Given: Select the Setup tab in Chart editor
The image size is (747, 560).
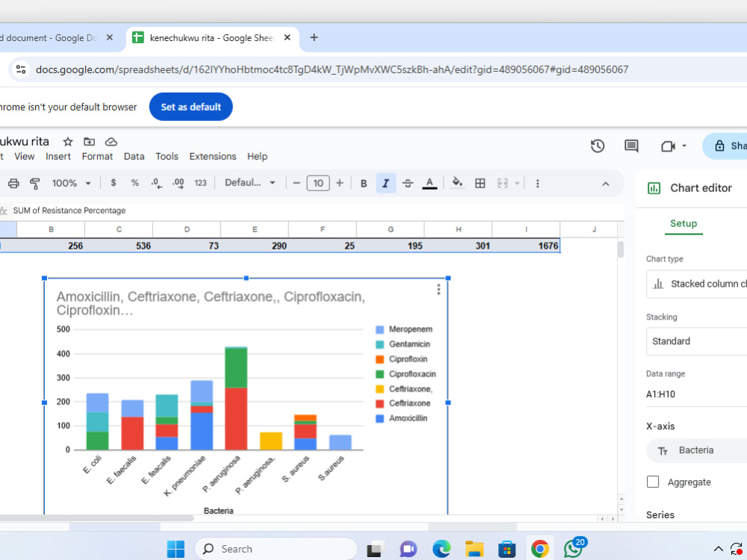Looking at the screenshot, I should tap(684, 224).
